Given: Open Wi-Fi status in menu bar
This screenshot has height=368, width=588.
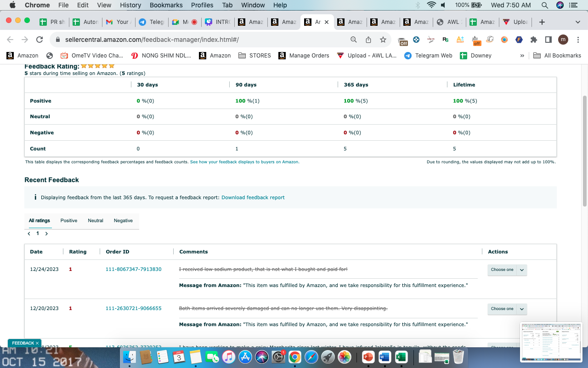Looking at the screenshot, I should click(431, 5).
